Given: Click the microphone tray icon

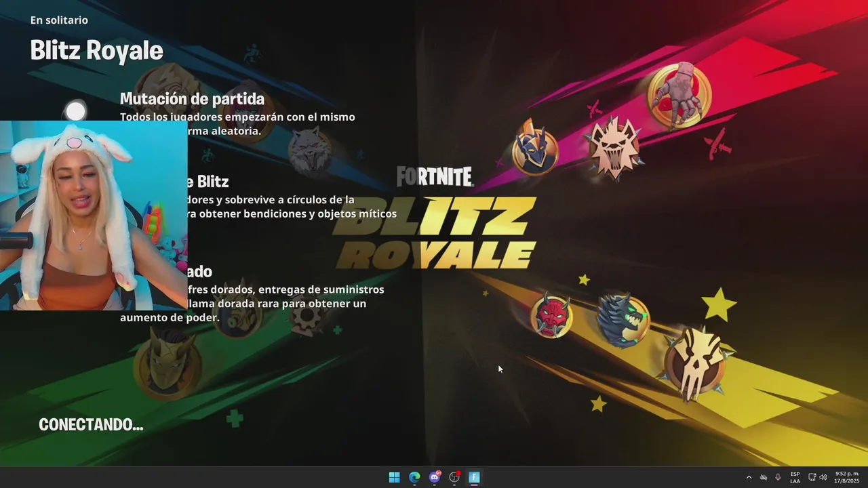Looking at the screenshot, I should (778, 477).
